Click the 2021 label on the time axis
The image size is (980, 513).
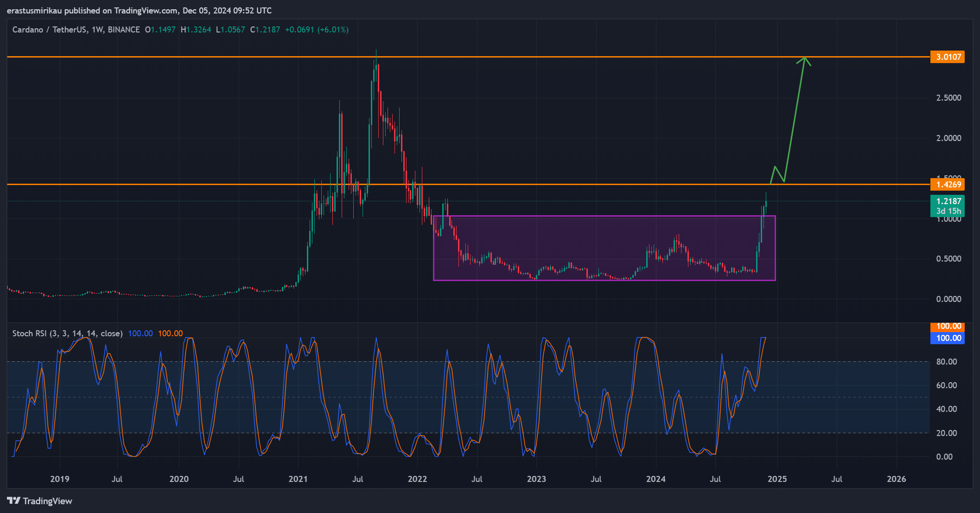[298, 479]
